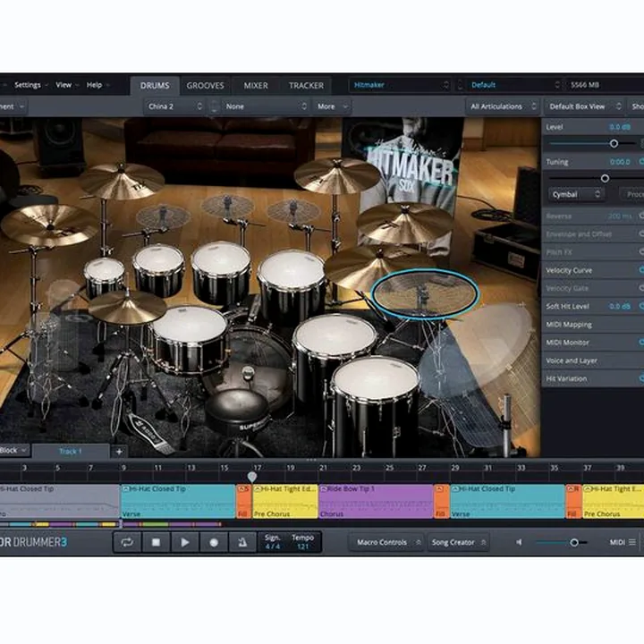Image resolution: width=644 pixels, height=644 pixels.
Task: Select the ghosted center splash cymbal
Action: (x=226, y=207)
